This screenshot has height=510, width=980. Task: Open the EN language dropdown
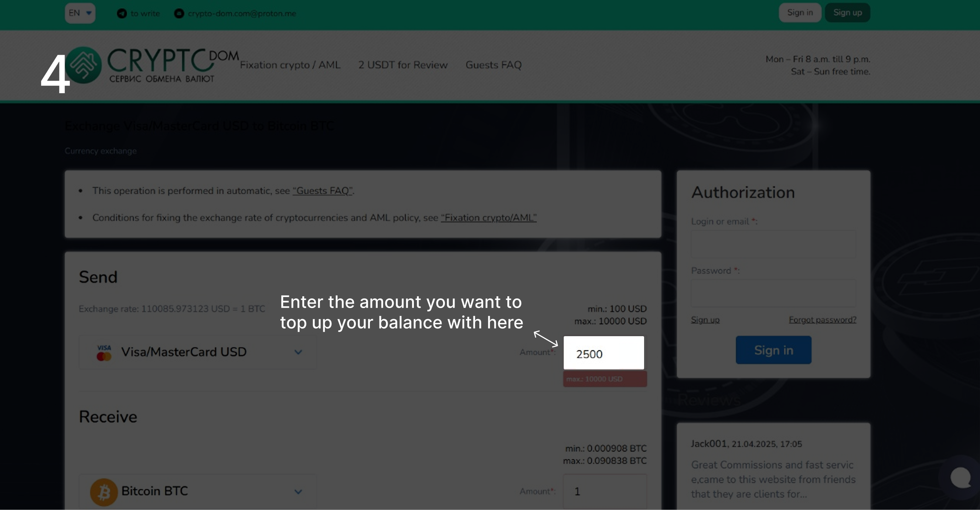pos(80,13)
